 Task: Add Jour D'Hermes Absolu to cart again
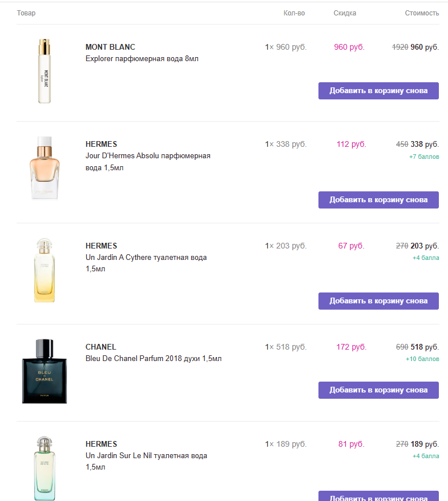click(378, 200)
